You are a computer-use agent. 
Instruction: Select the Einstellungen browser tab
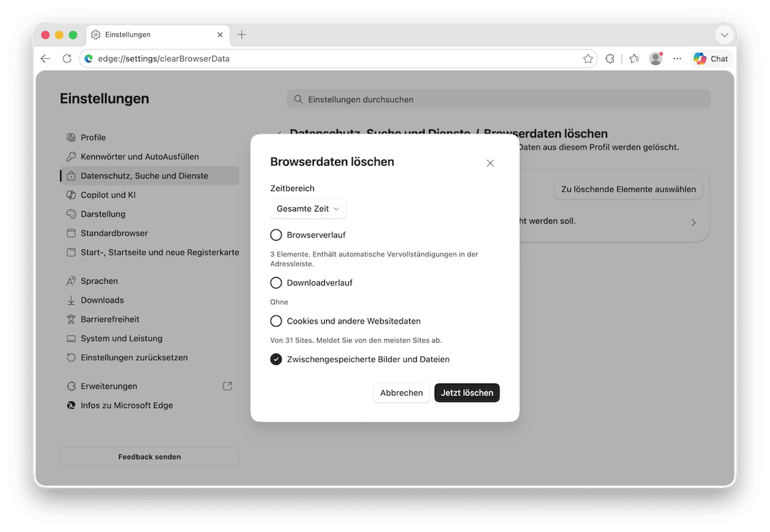tap(158, 35)
